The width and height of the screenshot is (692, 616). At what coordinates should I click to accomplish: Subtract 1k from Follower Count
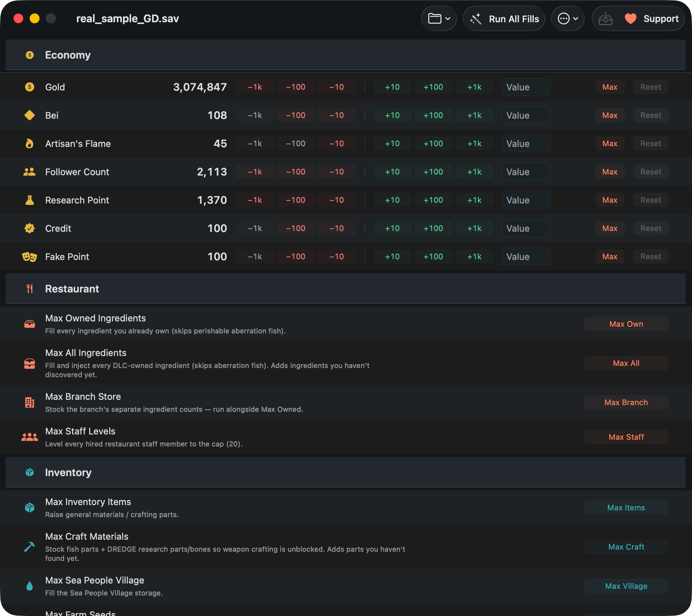pos(255,172)
